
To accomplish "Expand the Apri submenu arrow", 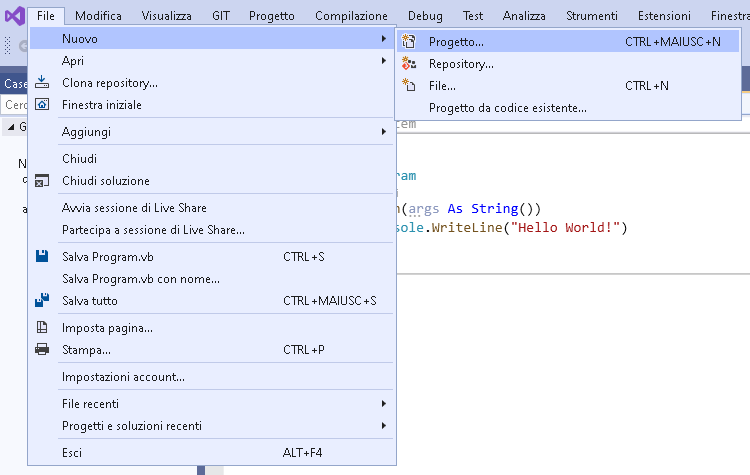I will coord(384,61).
